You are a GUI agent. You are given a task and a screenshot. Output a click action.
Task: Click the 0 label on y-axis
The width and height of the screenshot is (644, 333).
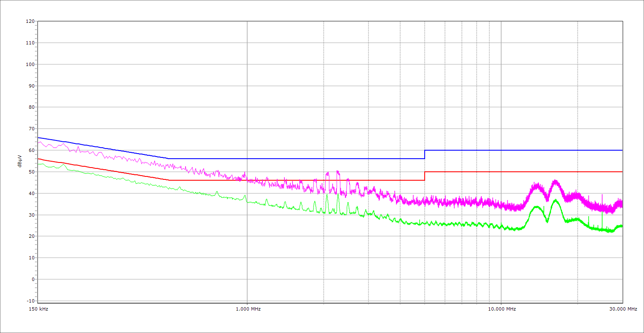coord(33,279)
